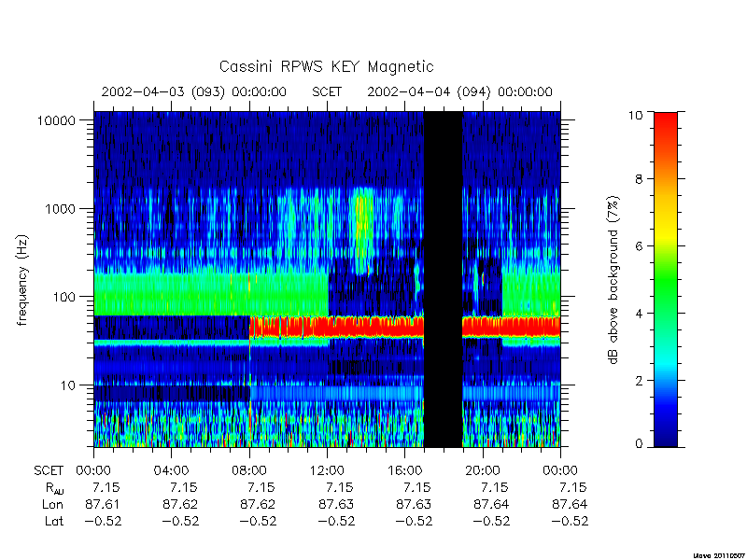Screen dimensions: 747x560
Task: Click the "Cassini RPWS KEY Magnetic" plot title
Action: click(326, 66)
